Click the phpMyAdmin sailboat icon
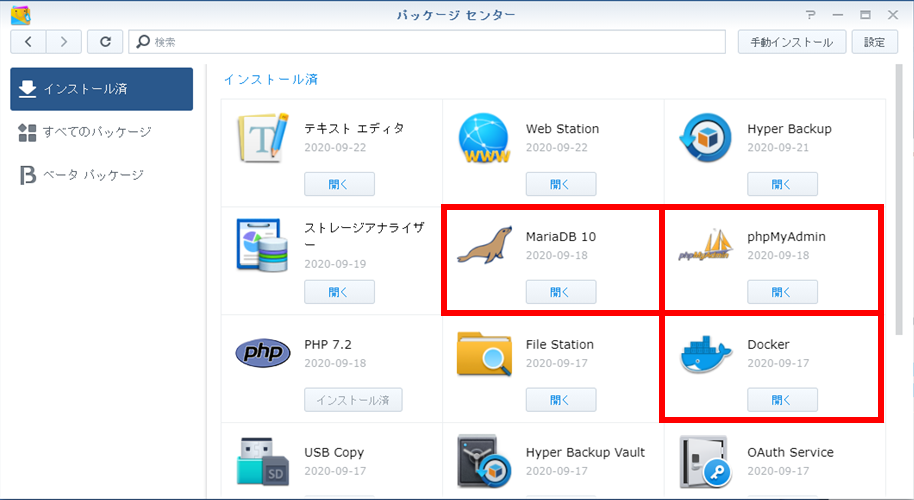914x500 pixels. pyautogui.click(x=705, y=245)
